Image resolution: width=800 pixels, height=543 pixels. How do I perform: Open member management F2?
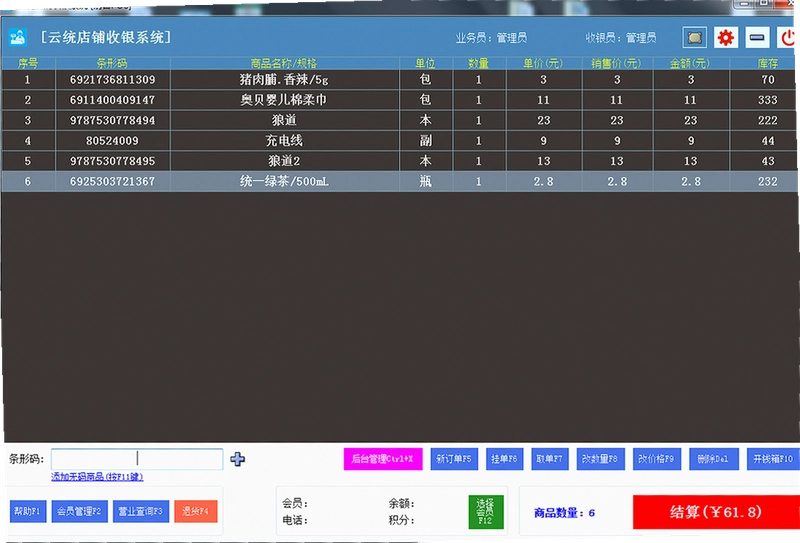[x=79, y=511]
